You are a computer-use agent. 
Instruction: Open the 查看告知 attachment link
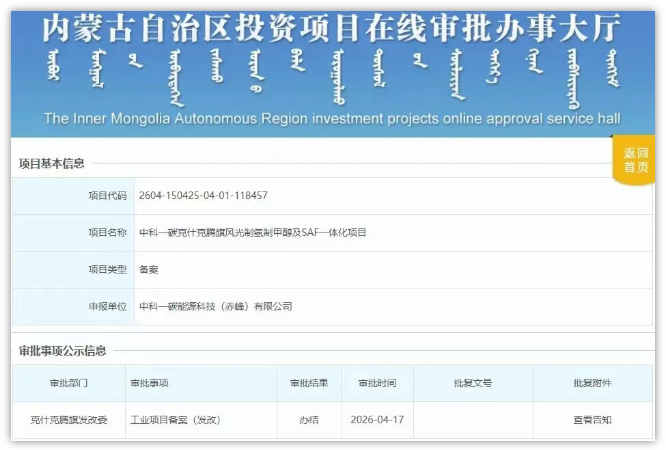(x=592, y=420)
